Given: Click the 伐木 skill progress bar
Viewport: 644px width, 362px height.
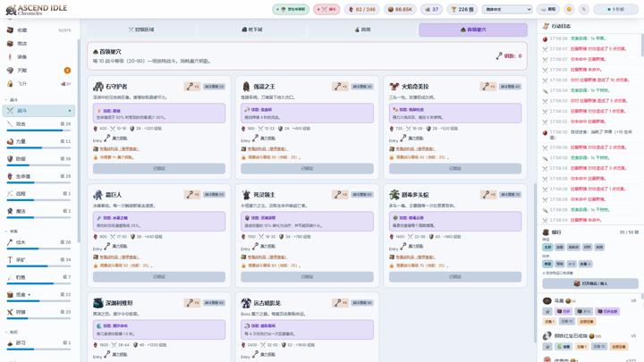Looking at the screenshot, I should pos(38,248).
